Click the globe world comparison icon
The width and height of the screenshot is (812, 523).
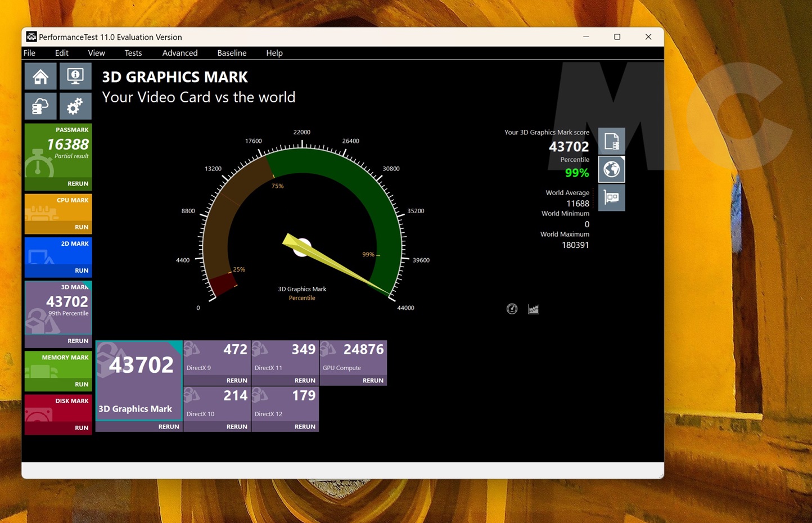(611, 169)
